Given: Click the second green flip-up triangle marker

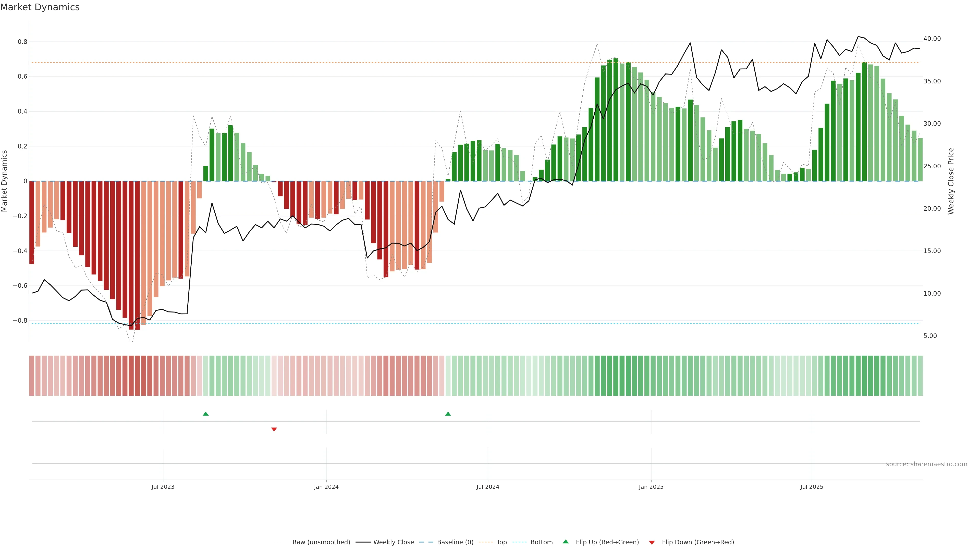Looking at the screenshot, I should 448,414.
